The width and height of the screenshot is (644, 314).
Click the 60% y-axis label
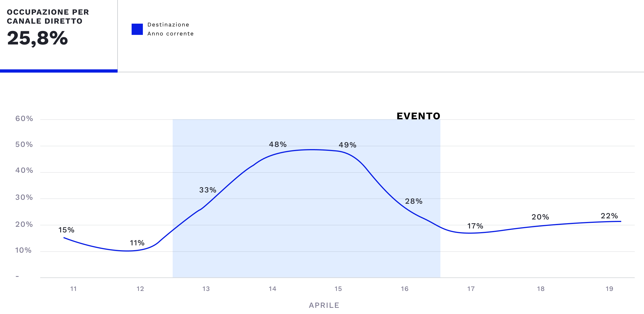tap(24, 118)
